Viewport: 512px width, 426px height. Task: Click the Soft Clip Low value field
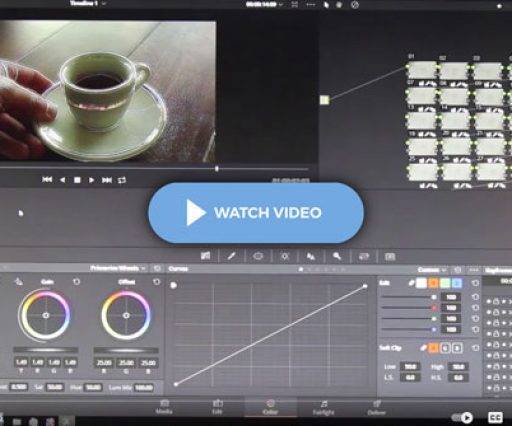point(410,367)
